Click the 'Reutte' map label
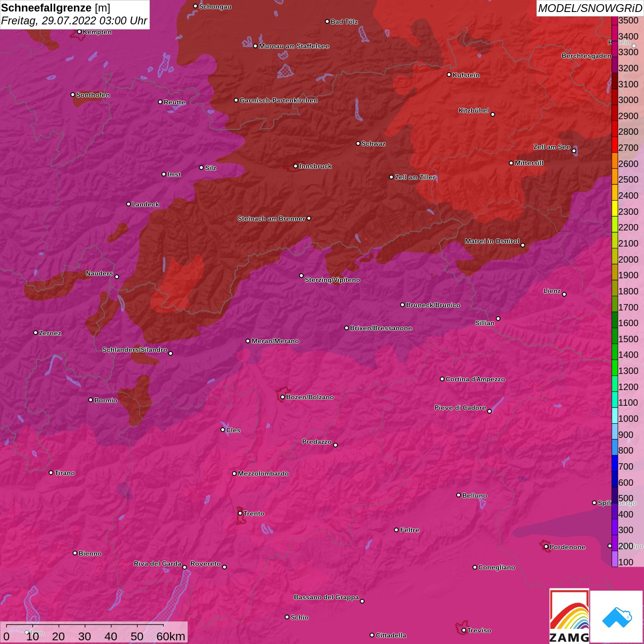This screenshot has width=644, height=644. (174, 102)
